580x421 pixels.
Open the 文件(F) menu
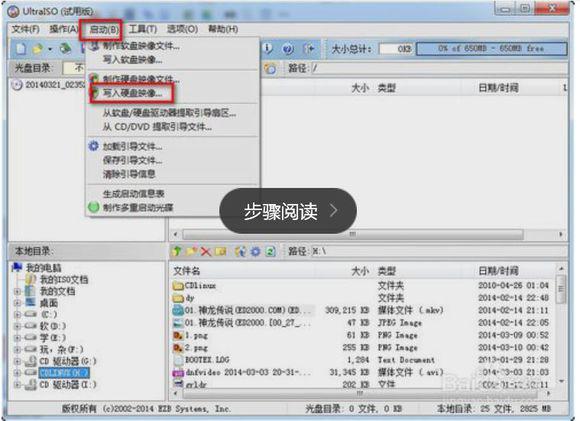click(x=25, y=29)
